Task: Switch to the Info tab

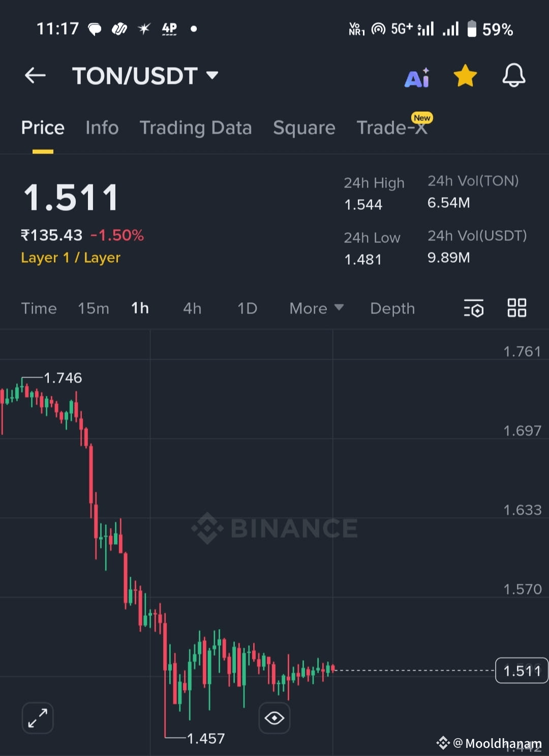Action: pyautogui.click(x=102, y=128)
